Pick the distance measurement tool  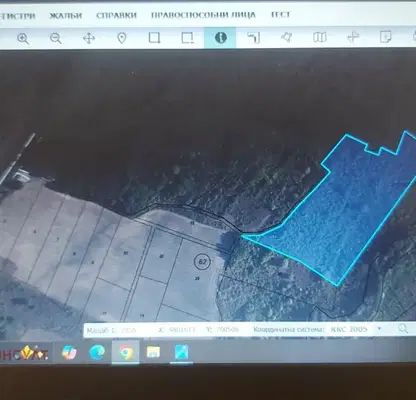(x=254, y=38)
